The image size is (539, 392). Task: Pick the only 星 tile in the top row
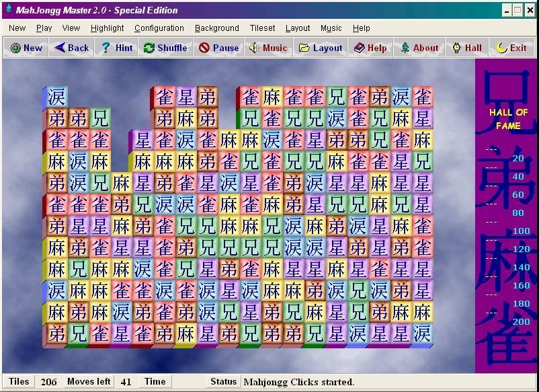[x=186, y=97]
